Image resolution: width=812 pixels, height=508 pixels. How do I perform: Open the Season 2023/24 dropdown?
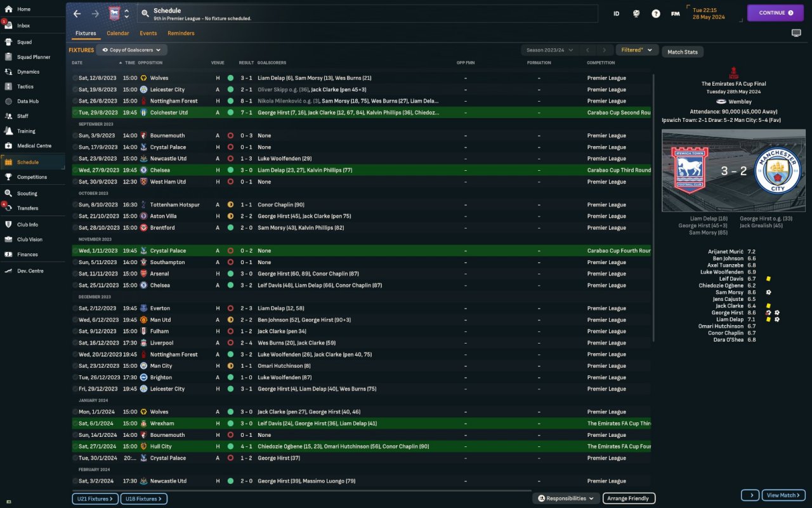(x=549, y=50)
